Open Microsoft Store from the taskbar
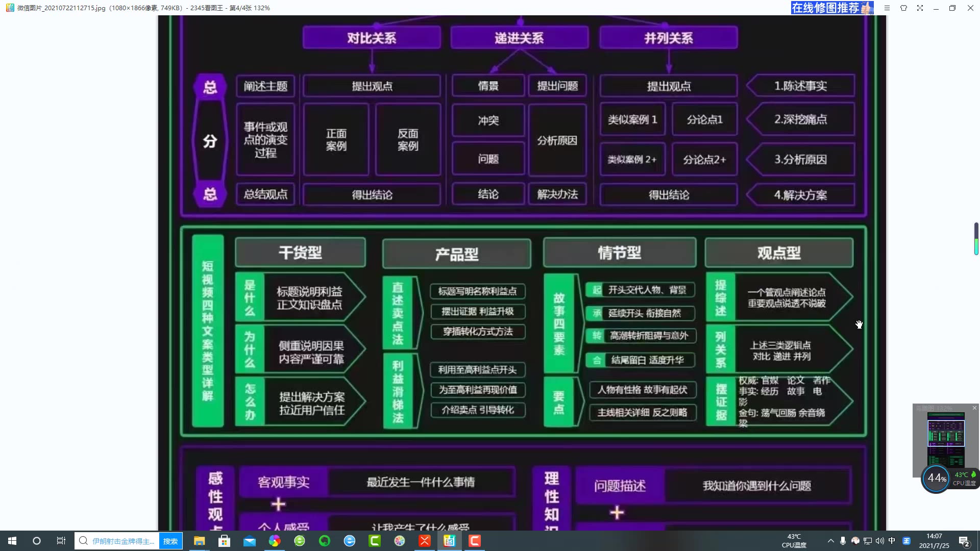This screenshot has height=551, width=980. pos(224,541)
